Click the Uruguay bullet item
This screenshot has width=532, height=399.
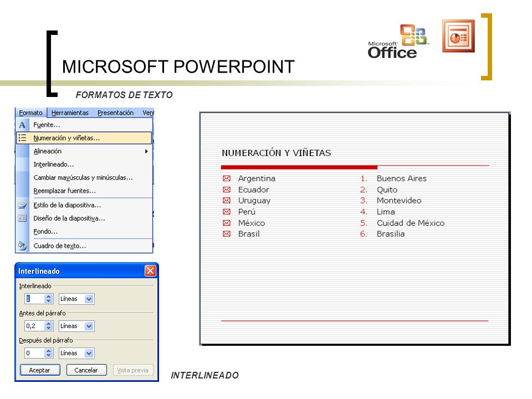pos(254,201)
